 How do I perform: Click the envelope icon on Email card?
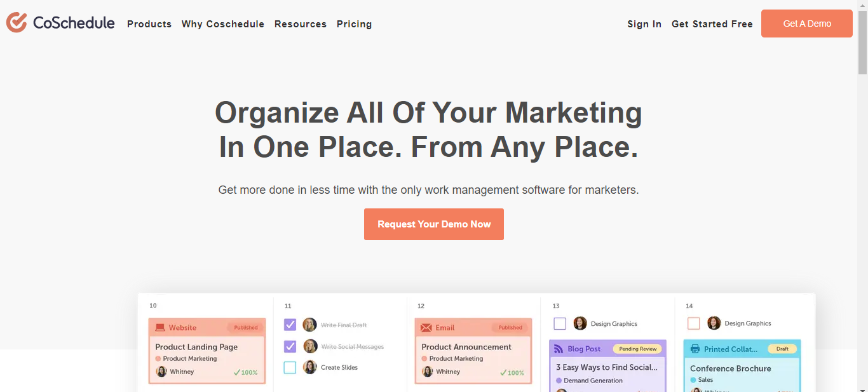(x=426, y=328)
